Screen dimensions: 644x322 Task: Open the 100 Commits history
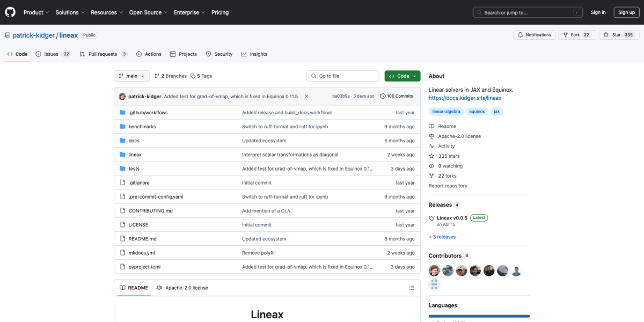(396, 96)
